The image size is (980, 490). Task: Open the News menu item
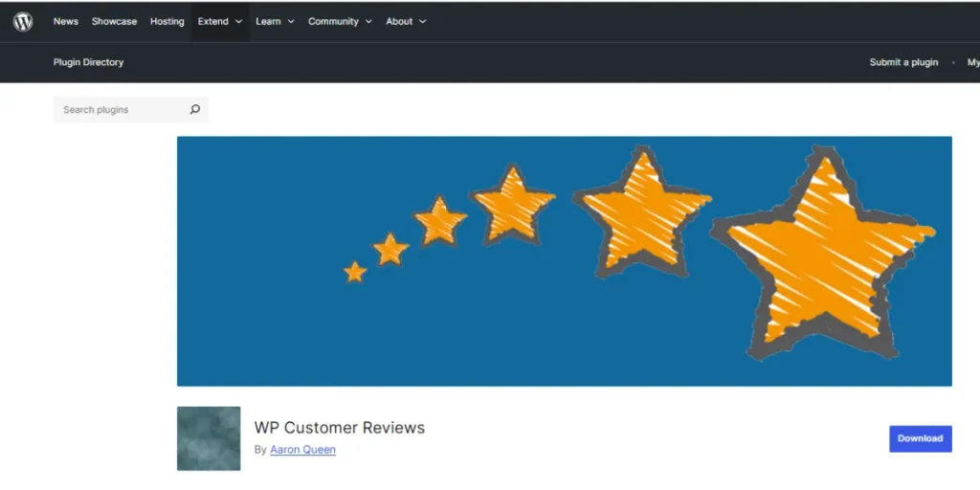pyautogui.click(x=66, y=21)
